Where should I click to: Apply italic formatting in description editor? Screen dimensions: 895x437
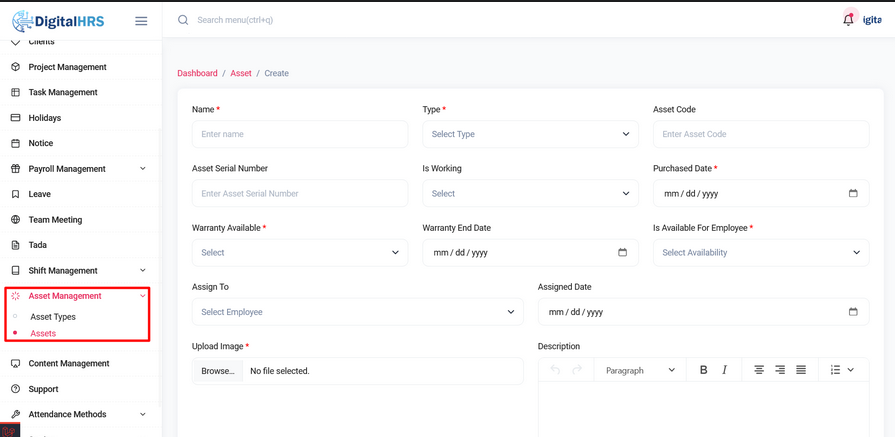point(725,370)
